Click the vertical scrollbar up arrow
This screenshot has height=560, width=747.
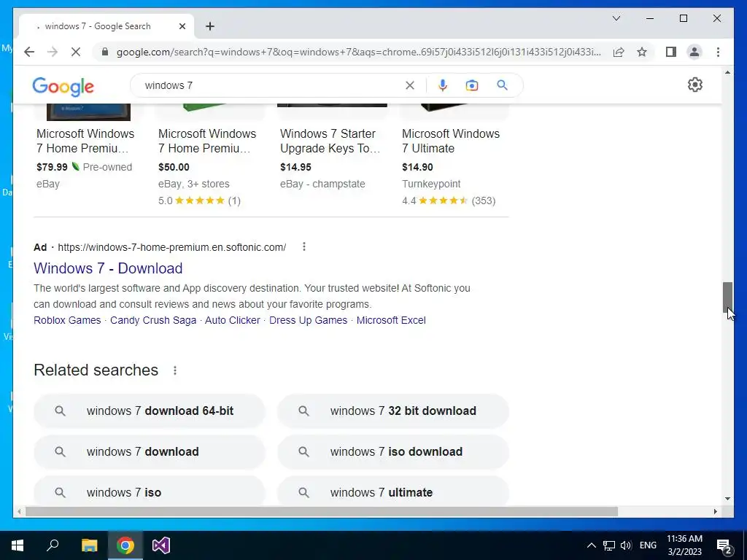click(x=727, y=72)
